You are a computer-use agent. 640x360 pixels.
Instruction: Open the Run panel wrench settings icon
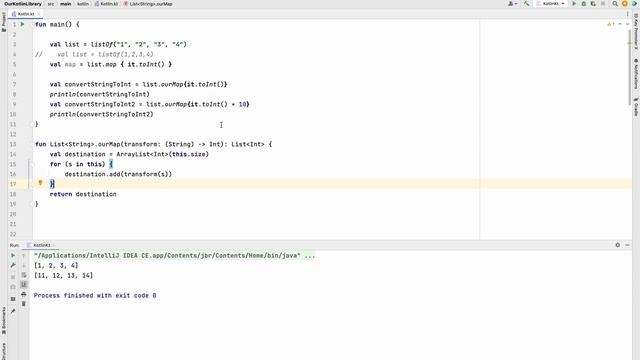coord(13,265)
